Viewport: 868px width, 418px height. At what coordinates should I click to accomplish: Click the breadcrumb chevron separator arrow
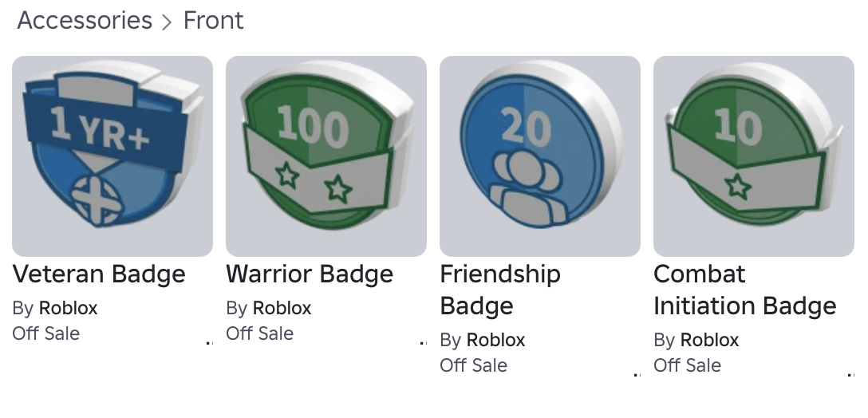click(168, 22)
